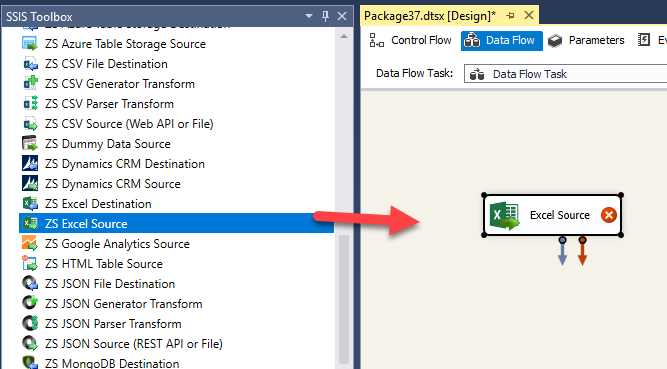The width and height of the screenshot is (667, 369).
Task: Click pin icon on Package37.dtsx tab
Action: click(510, 16)
